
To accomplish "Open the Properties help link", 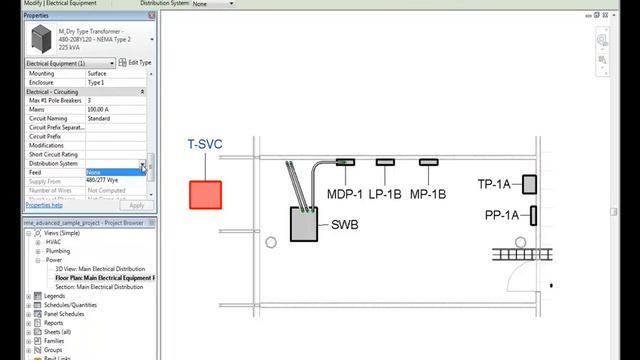I will [x=44, y=205].
